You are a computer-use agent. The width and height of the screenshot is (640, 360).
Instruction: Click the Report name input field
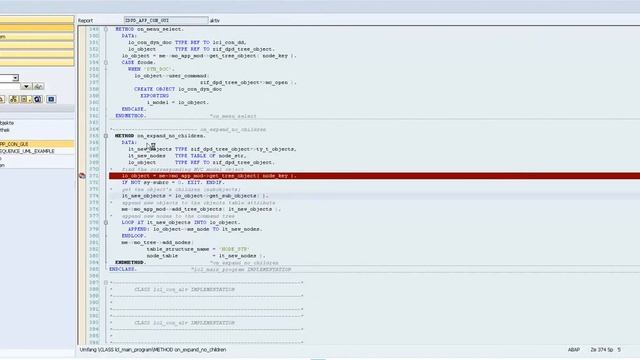click(x=166, y=20)
